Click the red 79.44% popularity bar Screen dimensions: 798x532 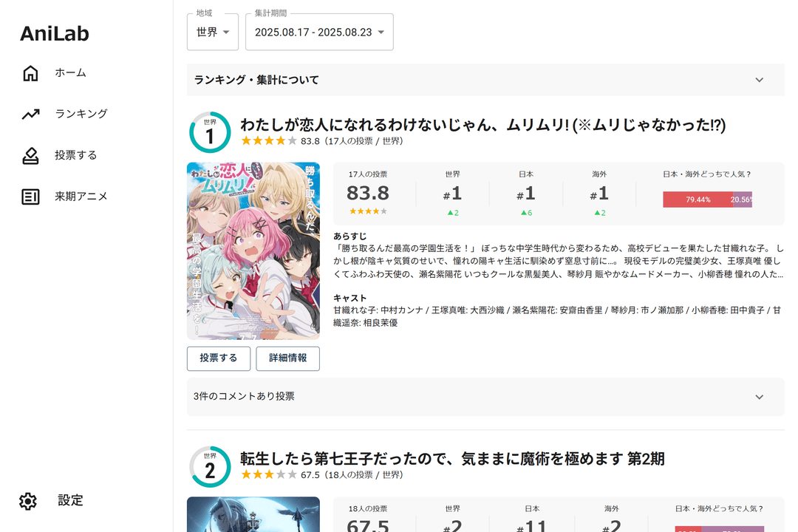pyautogui.click(x=697, y=199)
